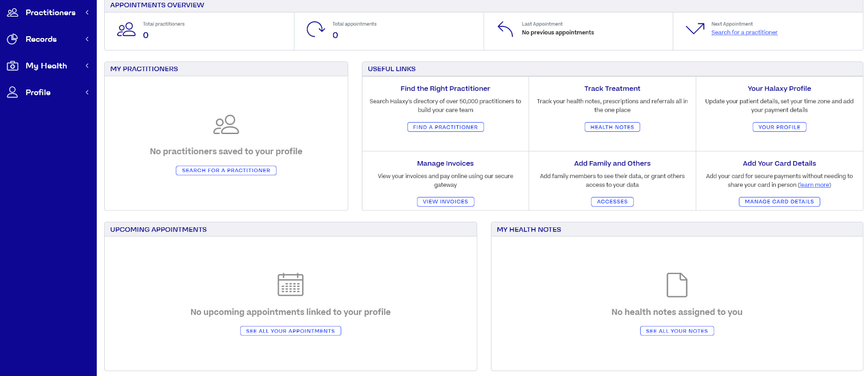Follow the 'Search for a practitioner' link

tap(744, 33)
